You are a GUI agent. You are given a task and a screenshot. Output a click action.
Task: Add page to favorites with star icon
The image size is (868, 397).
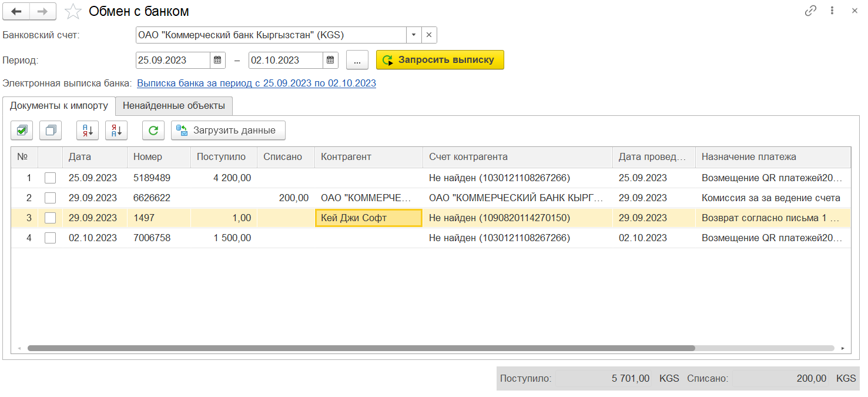73,11
